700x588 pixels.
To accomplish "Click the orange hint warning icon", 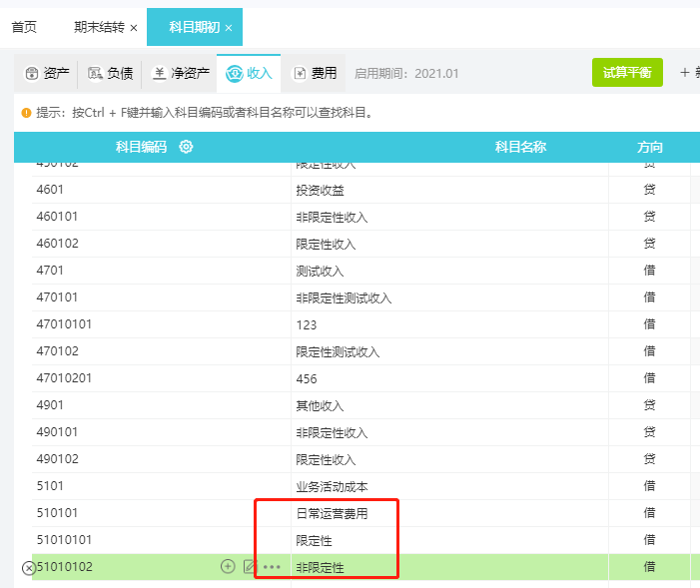I will pos(26,113).
